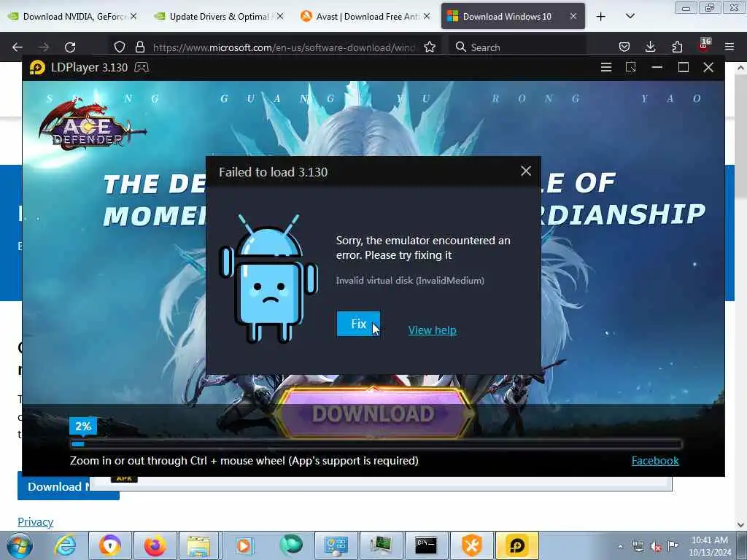
Task: Open the View help link
Action: tap(432, 330)
